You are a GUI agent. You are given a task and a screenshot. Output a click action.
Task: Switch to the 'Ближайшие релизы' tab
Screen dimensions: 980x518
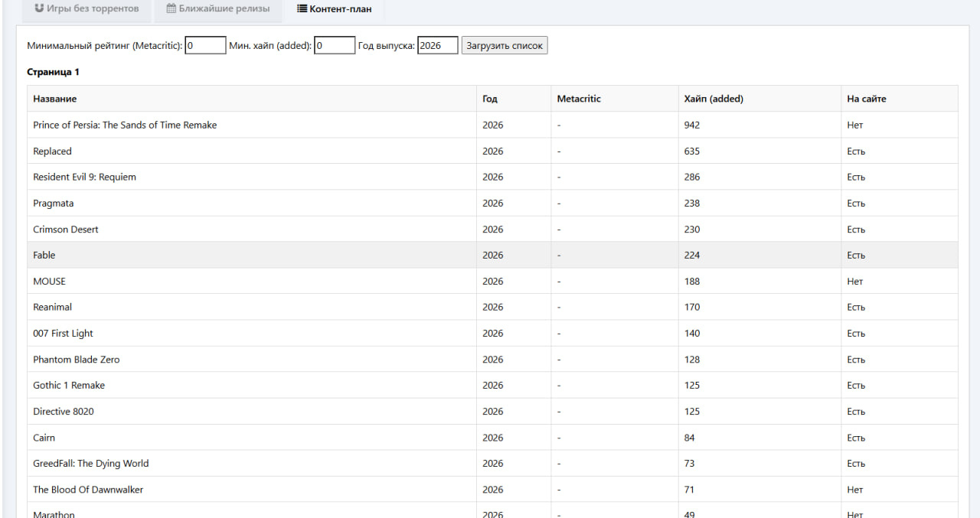218,9
